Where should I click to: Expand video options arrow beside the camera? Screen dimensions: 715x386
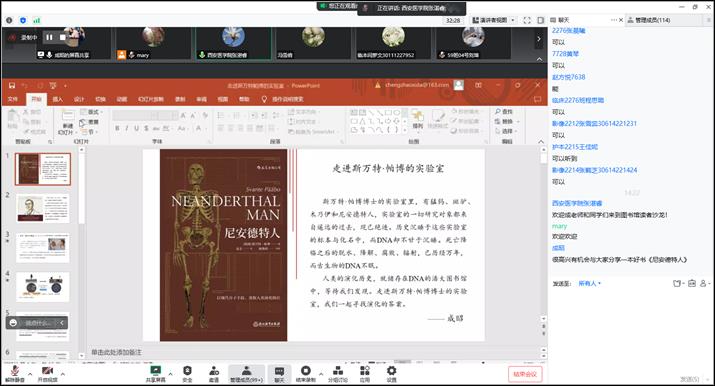(x=62, y=374)
